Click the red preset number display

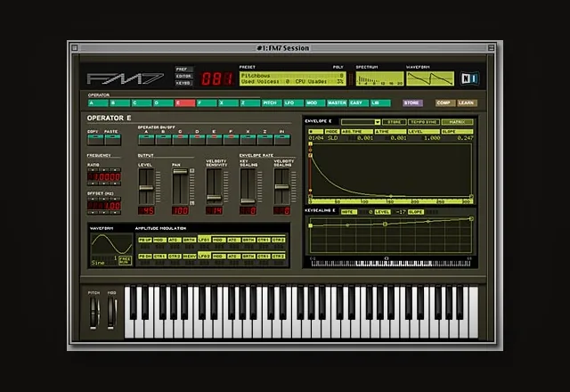(x=216, y=78)
